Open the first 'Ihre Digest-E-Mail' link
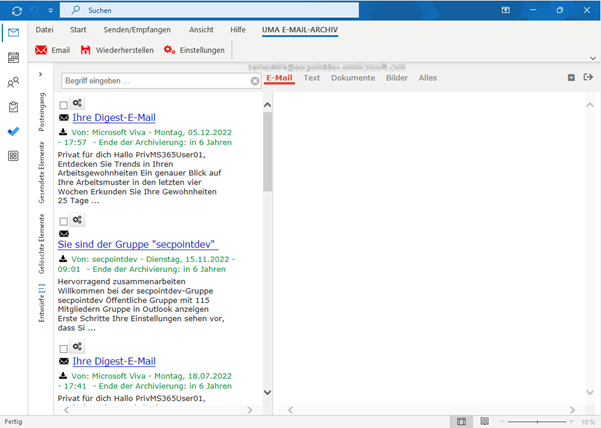Image resolution: width=601 pixels, height=428 pixels. (x=114, y=117)
